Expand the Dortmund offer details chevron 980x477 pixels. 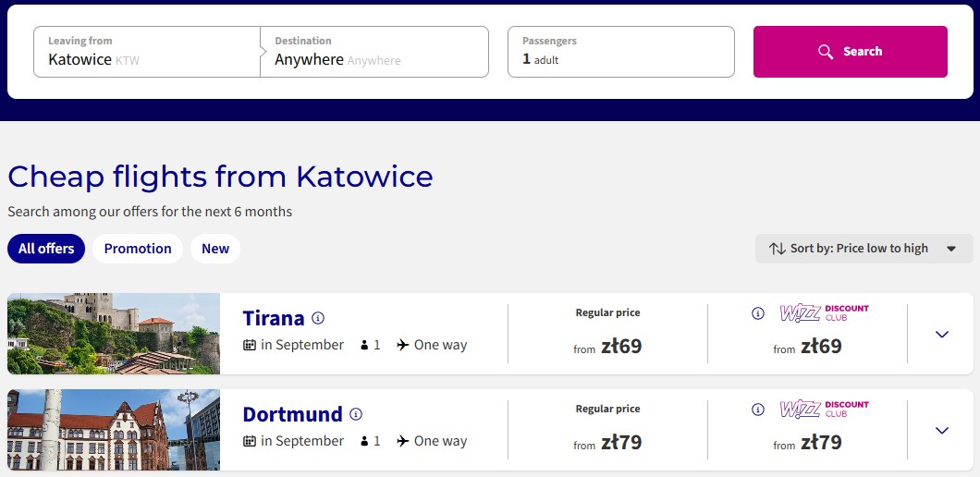942,430
